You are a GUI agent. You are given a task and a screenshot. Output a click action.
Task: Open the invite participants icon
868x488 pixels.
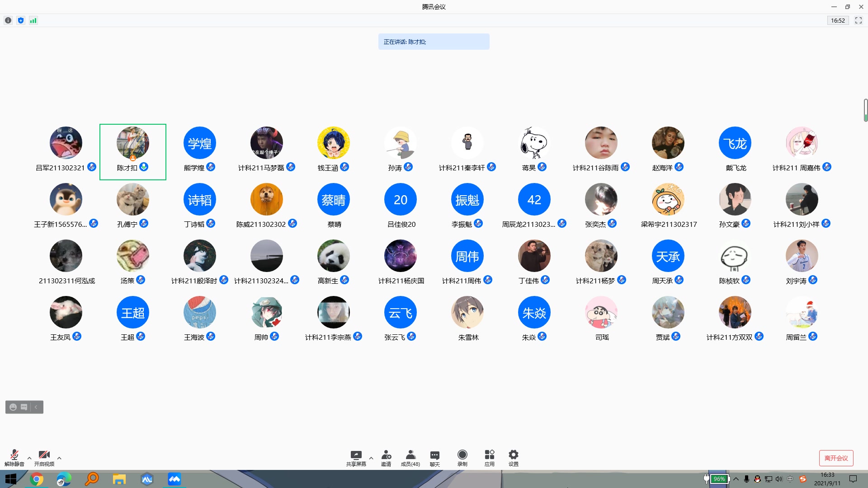386,457
